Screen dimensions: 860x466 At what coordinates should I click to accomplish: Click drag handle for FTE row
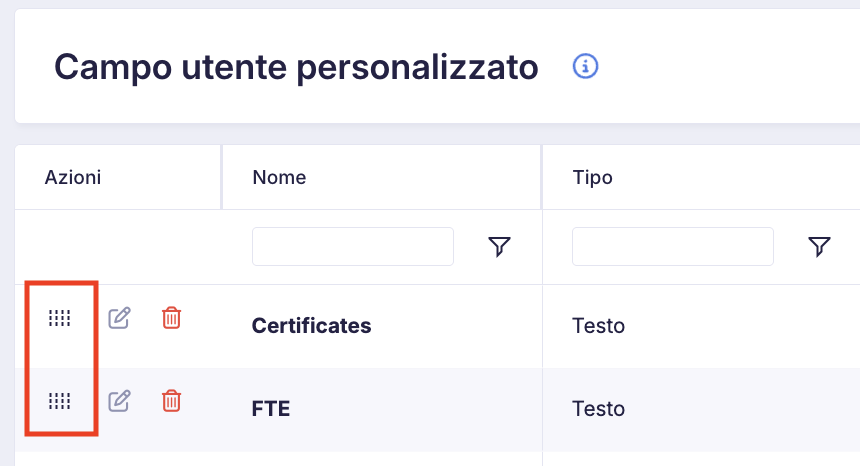[60, 401]
